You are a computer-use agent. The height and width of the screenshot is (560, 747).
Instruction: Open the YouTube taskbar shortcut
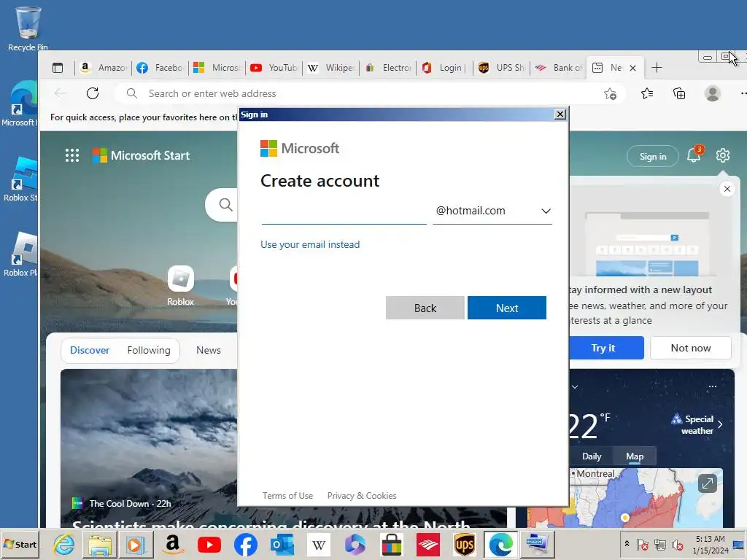pyautogui.click(x=209, y=544)
